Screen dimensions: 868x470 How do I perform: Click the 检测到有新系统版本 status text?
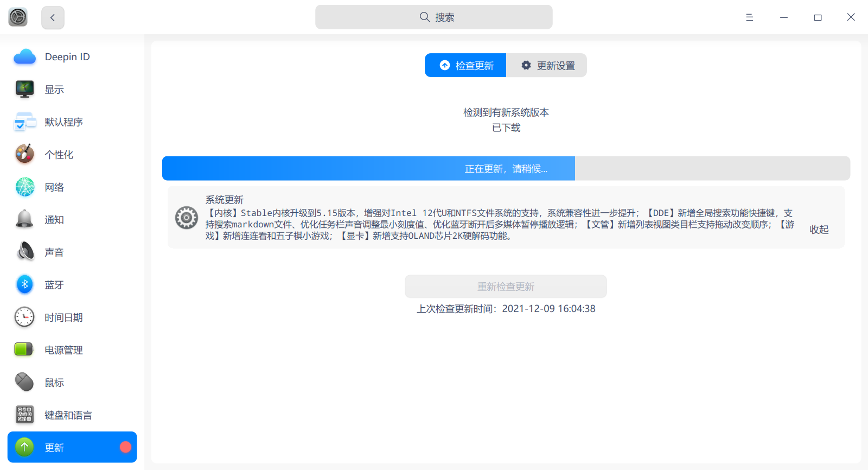[506, 112]
